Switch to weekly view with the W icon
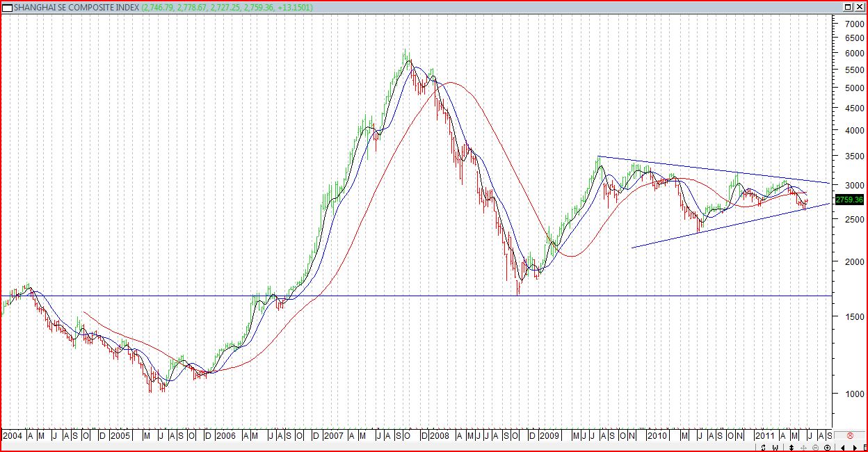 pyautogui.click(x=775, y=447)
